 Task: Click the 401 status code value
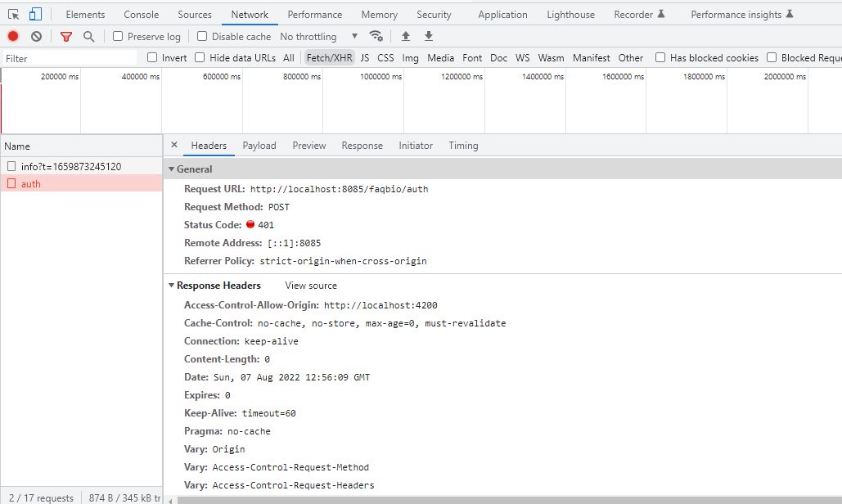click(266, 225)
